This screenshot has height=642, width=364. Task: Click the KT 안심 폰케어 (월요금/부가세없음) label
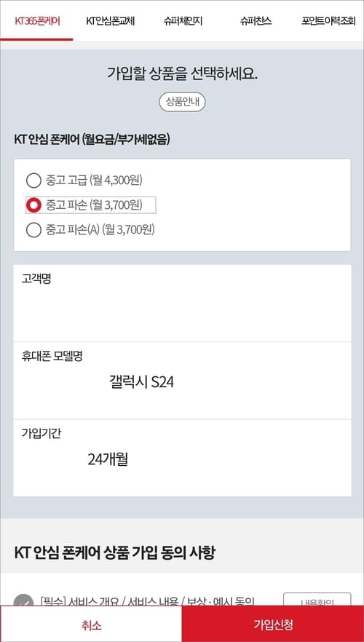(x=92, y=140)
